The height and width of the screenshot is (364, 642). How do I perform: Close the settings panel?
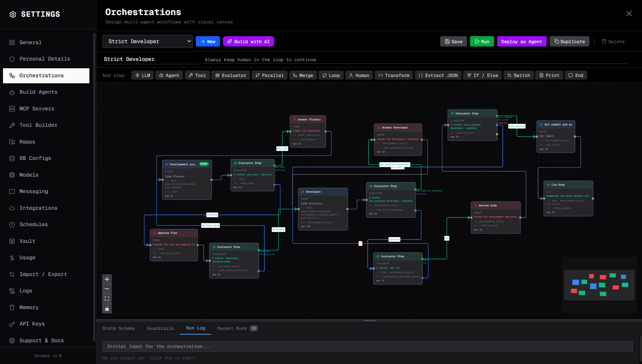(629, 13)
